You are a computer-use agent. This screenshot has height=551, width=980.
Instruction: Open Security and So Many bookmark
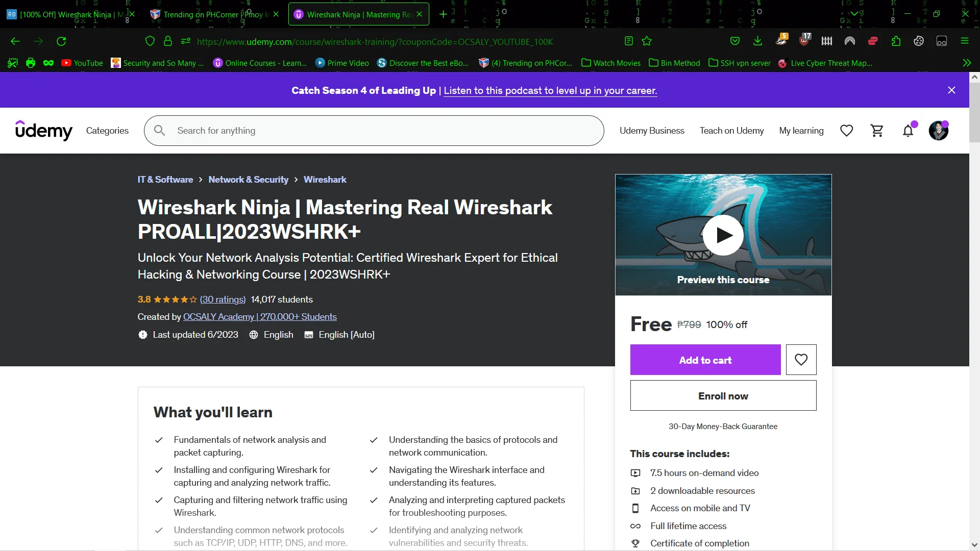[157, 63]
